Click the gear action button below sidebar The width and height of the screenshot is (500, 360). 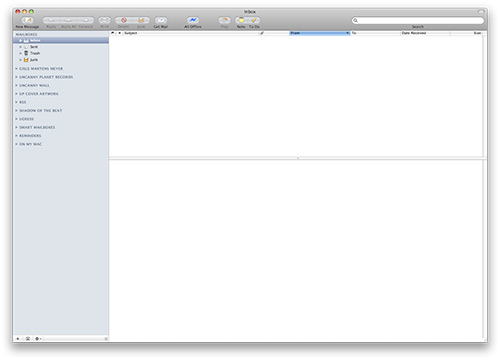[38, 338]
